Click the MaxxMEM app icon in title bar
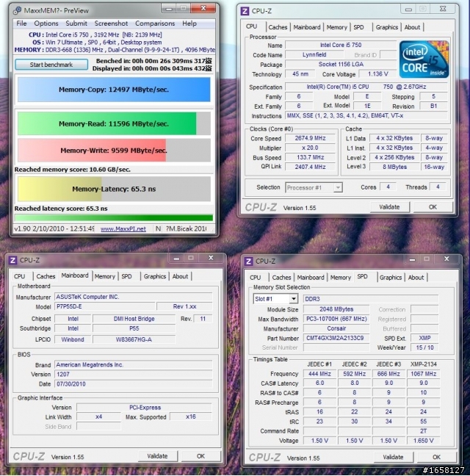This screenshot has width=470, height=476. [x=17, y=10]
